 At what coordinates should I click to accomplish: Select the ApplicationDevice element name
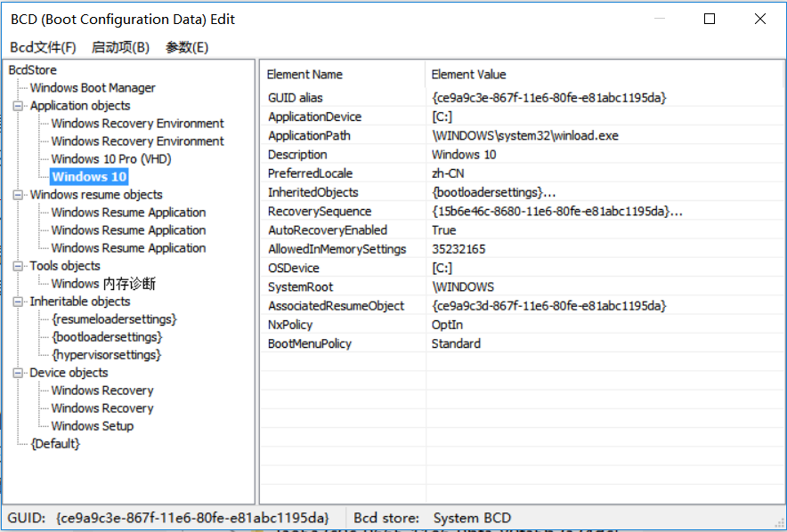point(314,117)
